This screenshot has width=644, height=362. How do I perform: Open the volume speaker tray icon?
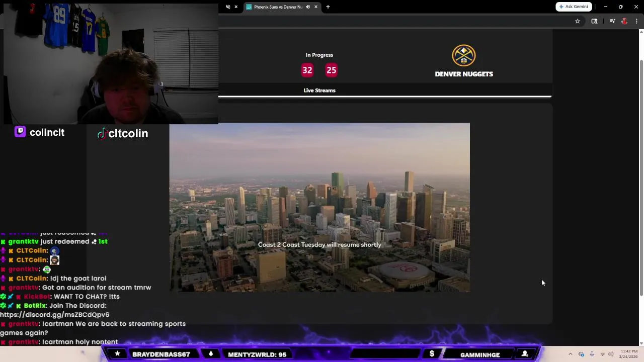611,354
